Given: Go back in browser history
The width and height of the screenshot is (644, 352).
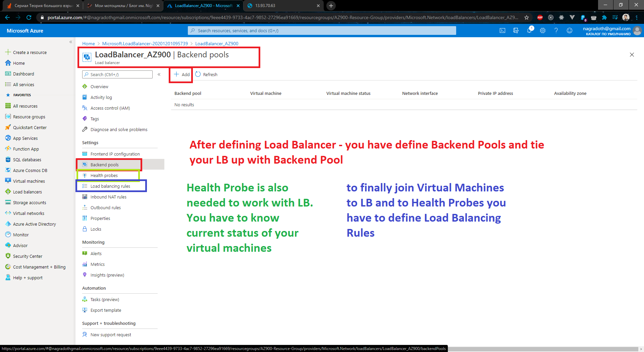Looking at the screenshot, I should pyautogui.click(x=7, y=17).
